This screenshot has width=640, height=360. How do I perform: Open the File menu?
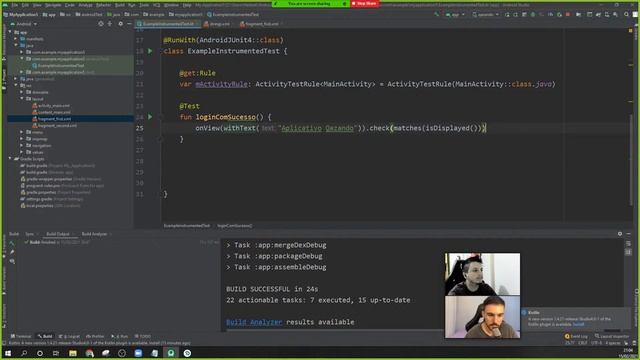point(15,5)
